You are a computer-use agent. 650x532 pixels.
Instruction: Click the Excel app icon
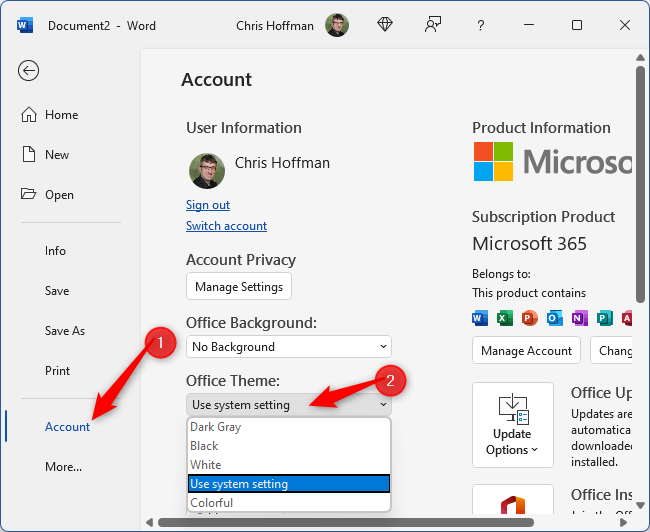(x=505, y=318)
